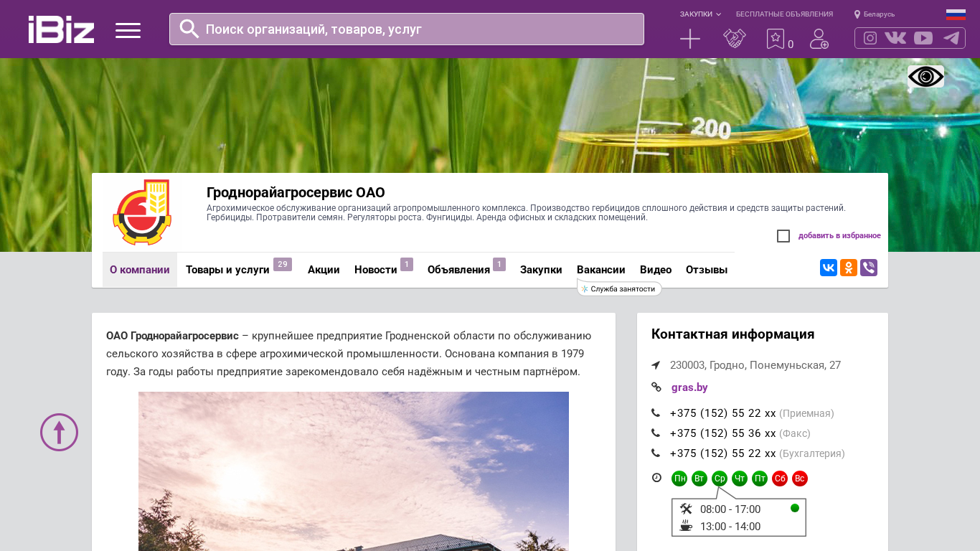Open the Instagram page link

[870, 38]
